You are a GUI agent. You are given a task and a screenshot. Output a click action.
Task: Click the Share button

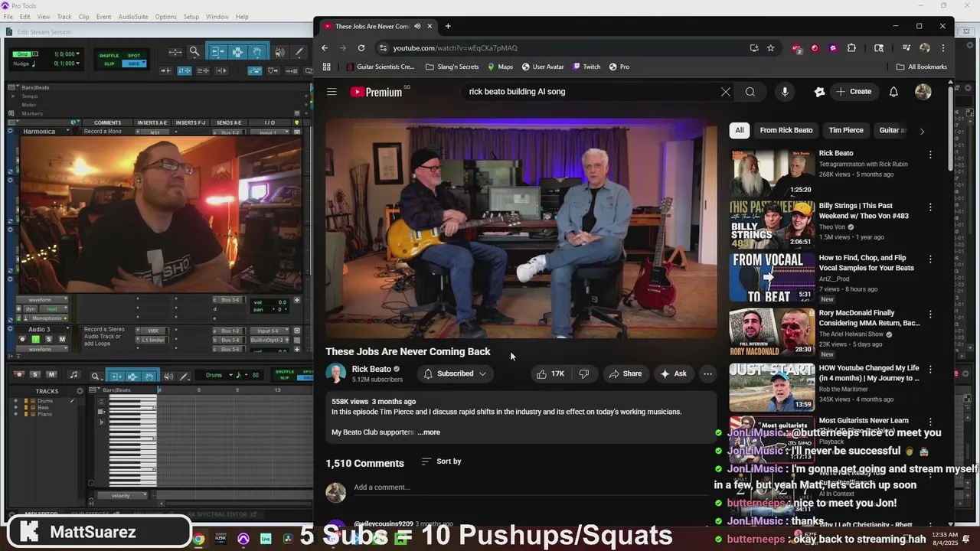click(625, 373)
